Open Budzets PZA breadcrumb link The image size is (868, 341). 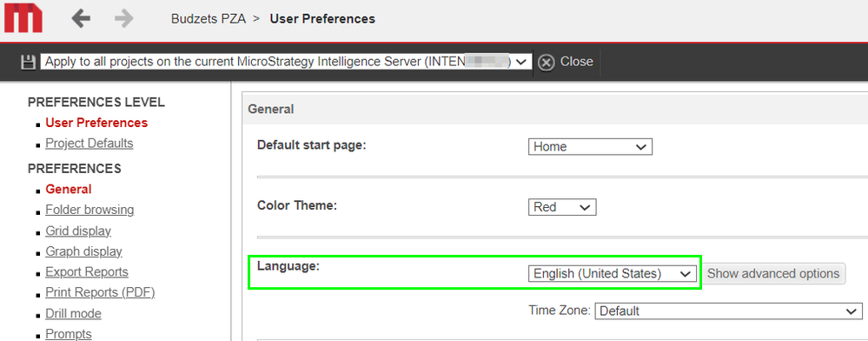tap(209, 19)
